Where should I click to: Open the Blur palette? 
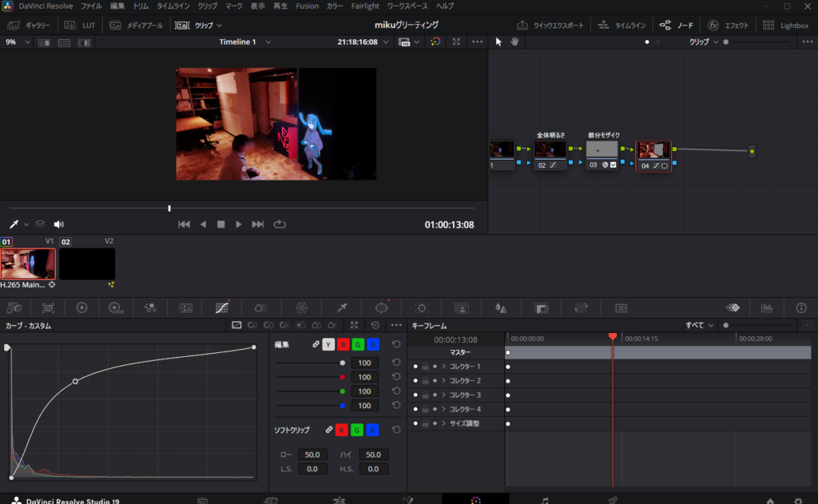[501, 308]
